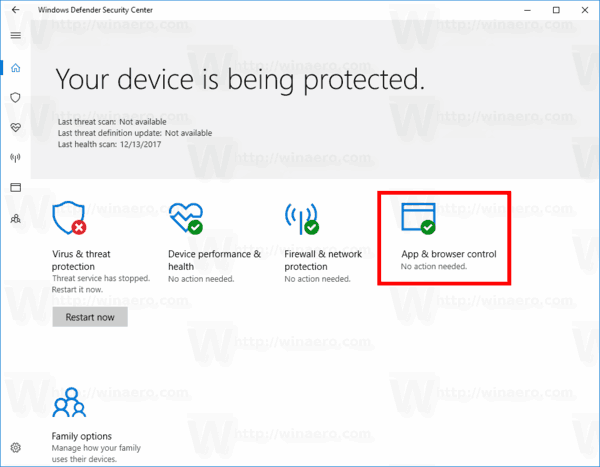Open the sidebar app browser window icon

tap(15, 187)
